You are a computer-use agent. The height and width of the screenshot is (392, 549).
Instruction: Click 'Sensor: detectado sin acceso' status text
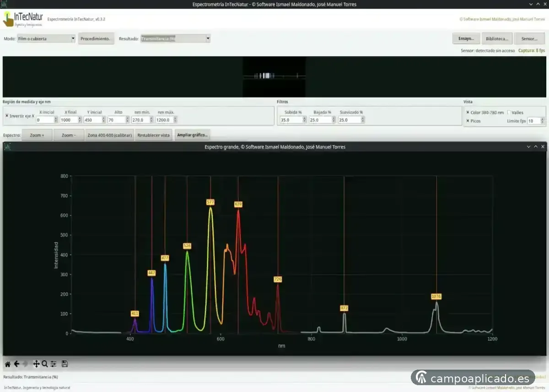[x=488, y=50]
